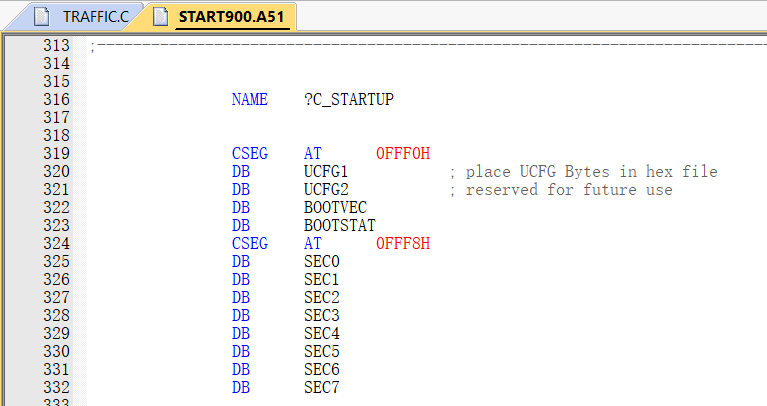Click line number 324 in the gutter

click(x=56, y=244)
